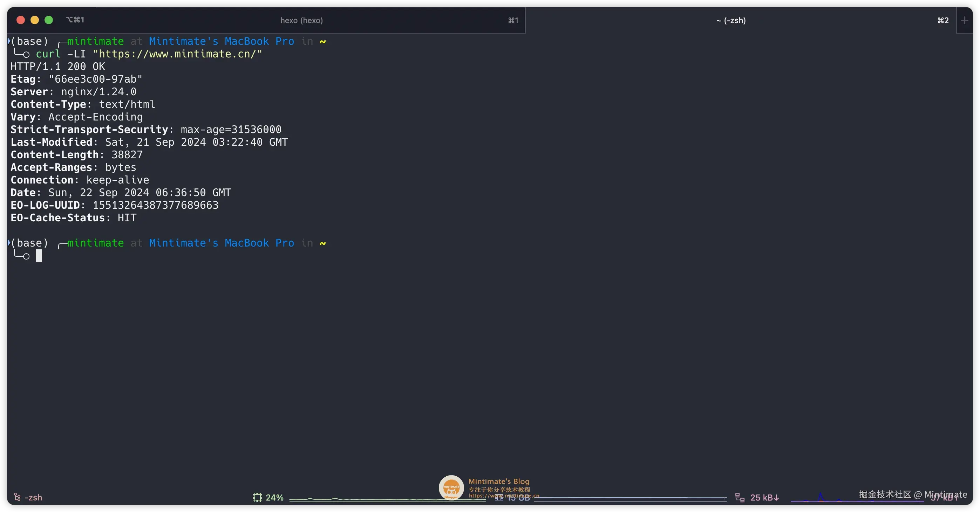Click the -zsh job name in status bar
This screenshot has width=980, height=512.
34,497
